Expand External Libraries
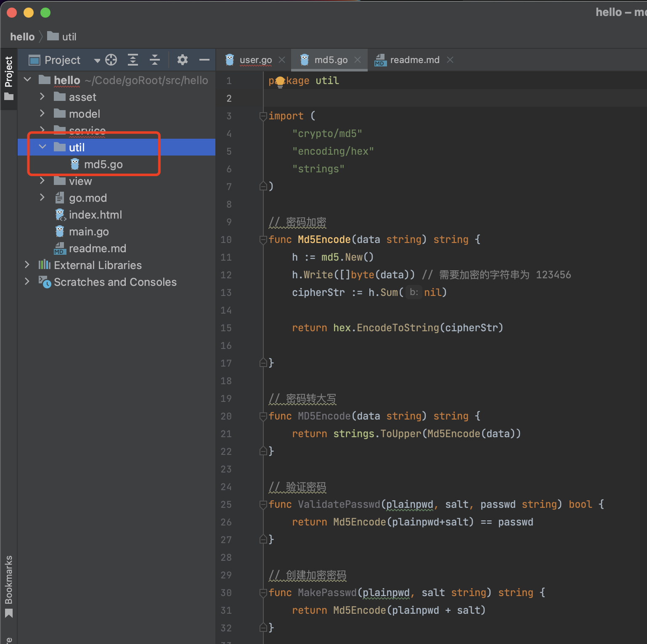Viewport: 647px width, 644px height. 27,265
